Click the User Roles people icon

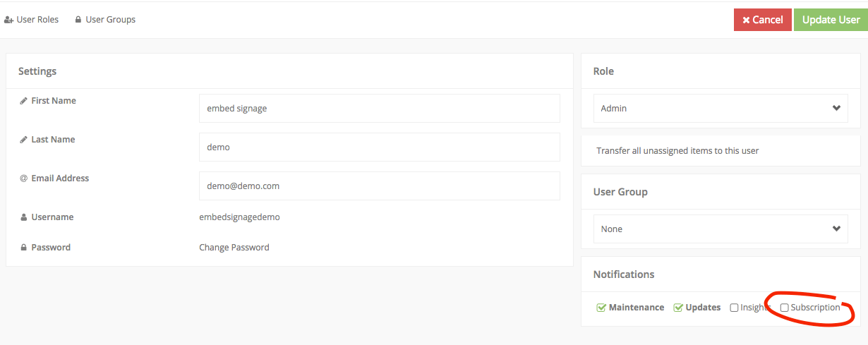[x=8, y=20]
